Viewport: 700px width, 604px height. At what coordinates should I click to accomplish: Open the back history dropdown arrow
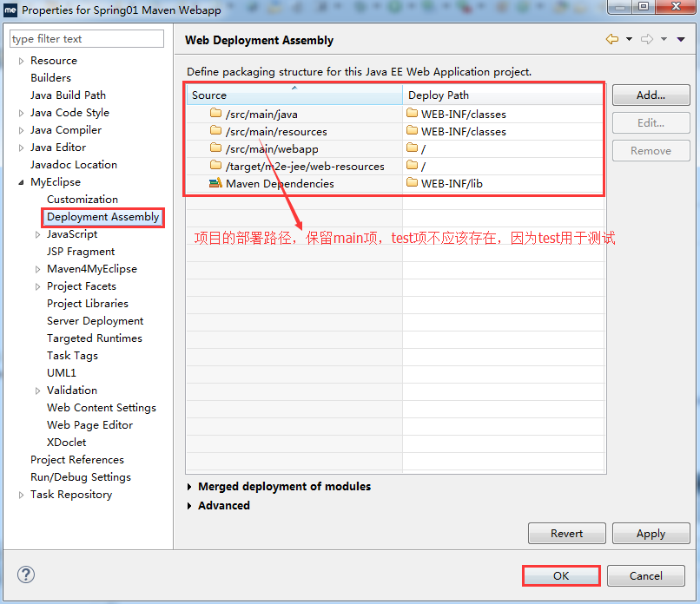point(629,39)
